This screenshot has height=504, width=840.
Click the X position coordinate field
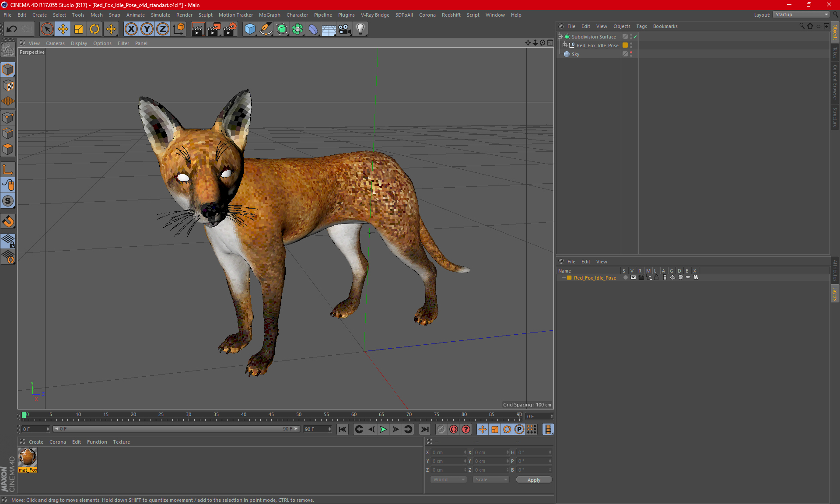coord(449,453)
